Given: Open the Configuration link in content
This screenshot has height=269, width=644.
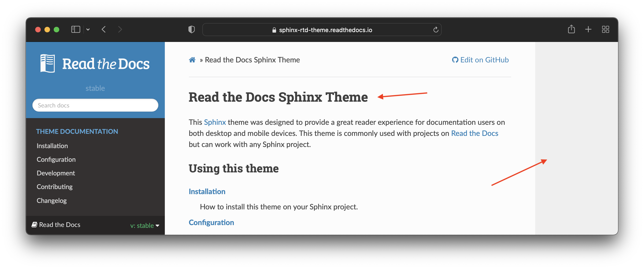Looking at the screenshot, I should coord(211,223).
